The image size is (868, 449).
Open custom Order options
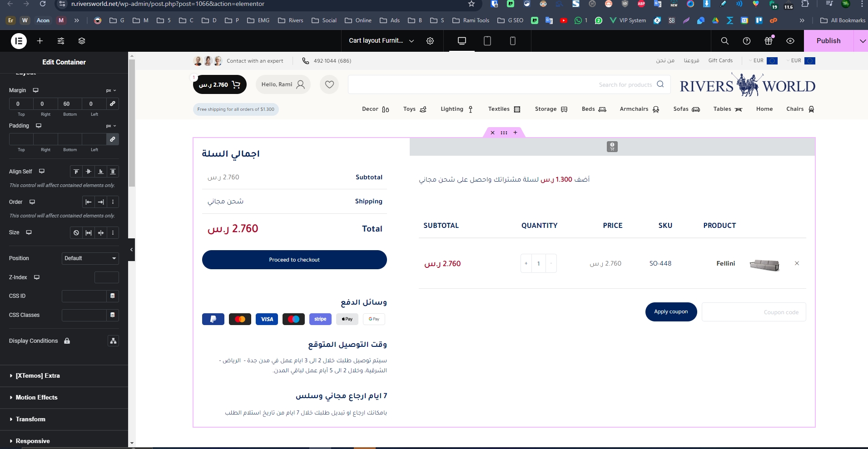click(113, 202)
